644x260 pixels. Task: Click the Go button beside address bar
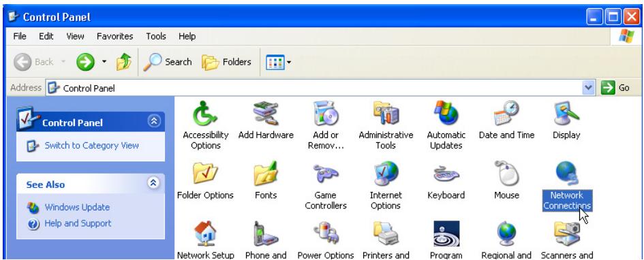pos(615,88)
